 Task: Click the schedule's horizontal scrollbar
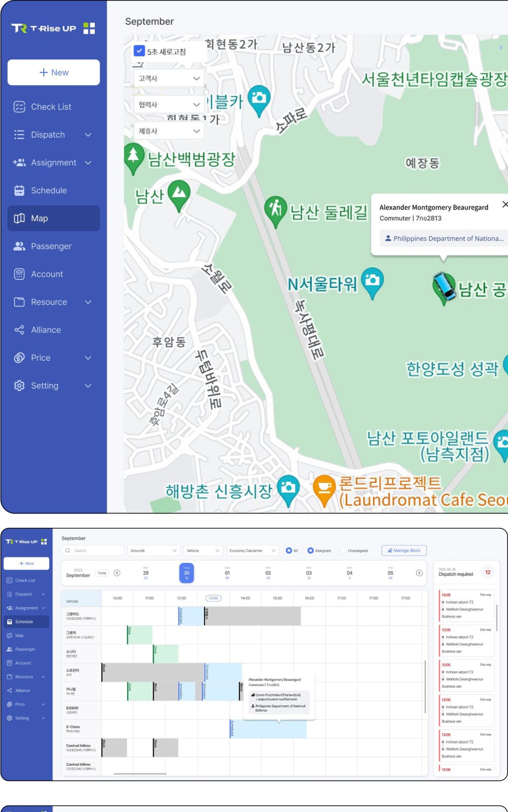coord(140,774)
